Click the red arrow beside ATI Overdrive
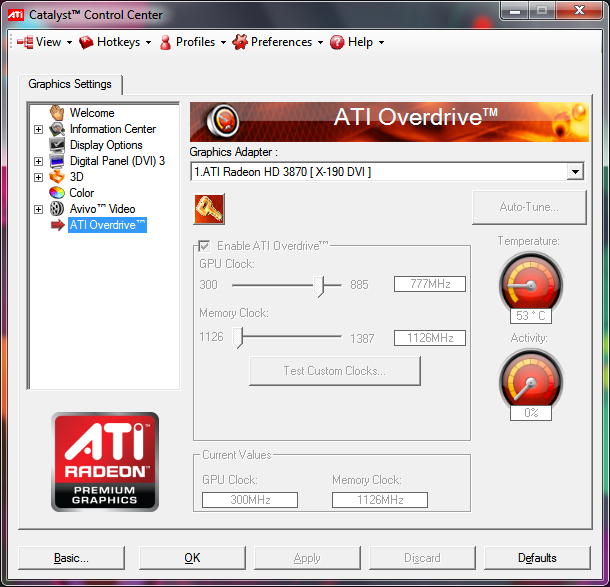Viewport: 610px width, 587px height. (x=58, y=225)
